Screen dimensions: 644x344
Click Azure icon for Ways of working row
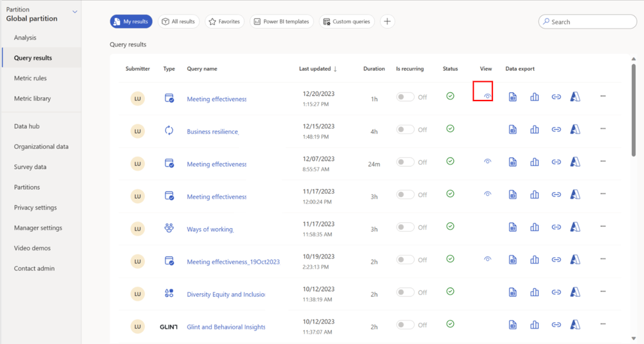(576, 227)
